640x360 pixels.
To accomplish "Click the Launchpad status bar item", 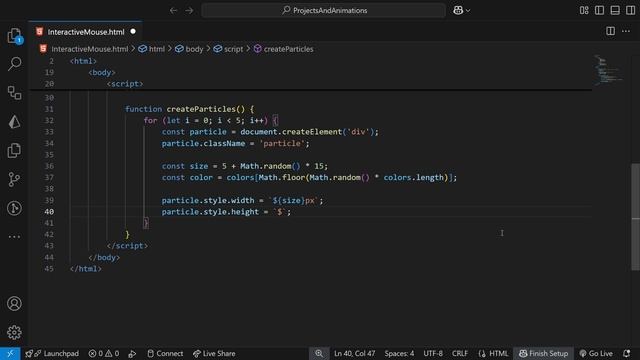I will click(x=52, y=353).
